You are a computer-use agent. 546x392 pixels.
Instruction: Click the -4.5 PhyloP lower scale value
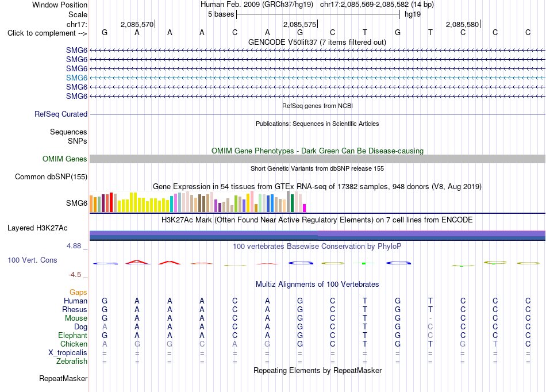pos(75,275)
